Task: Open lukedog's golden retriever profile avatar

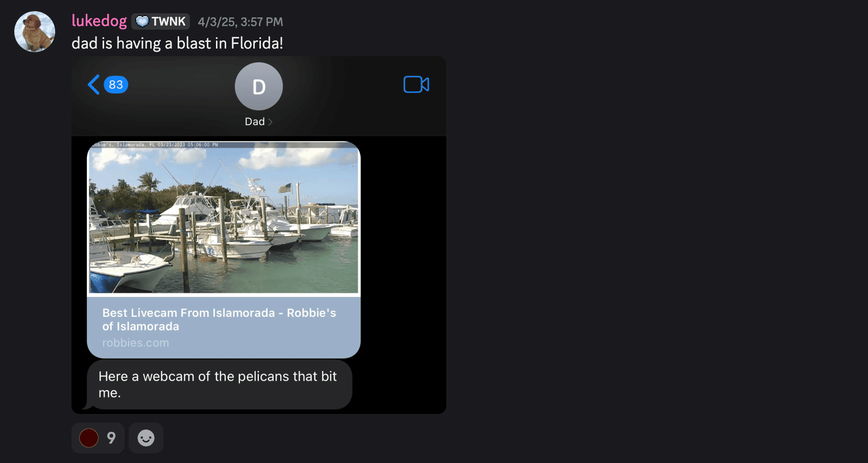Action: (35, 32)
